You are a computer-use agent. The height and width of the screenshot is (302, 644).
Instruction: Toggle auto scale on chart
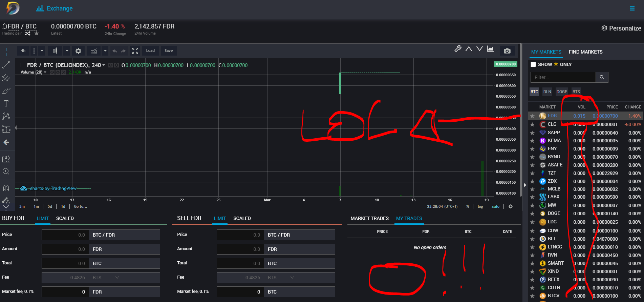495,206
